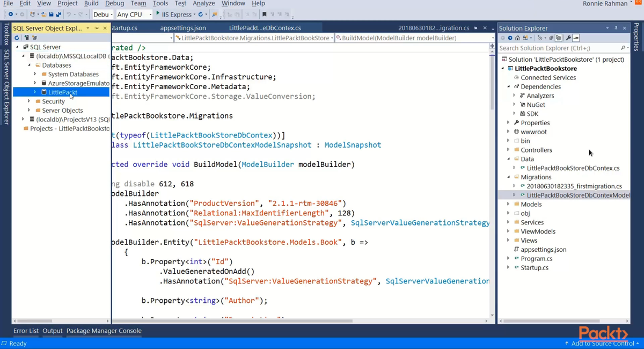Click the Redo toolbar icon
The height and width of the screenshot is (349, 644).
(80, 14)
